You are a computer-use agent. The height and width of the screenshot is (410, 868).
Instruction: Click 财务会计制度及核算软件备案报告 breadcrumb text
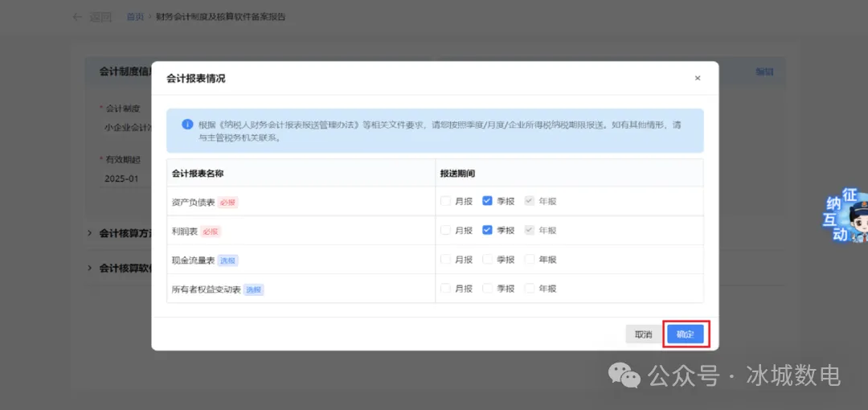point(221,17)
